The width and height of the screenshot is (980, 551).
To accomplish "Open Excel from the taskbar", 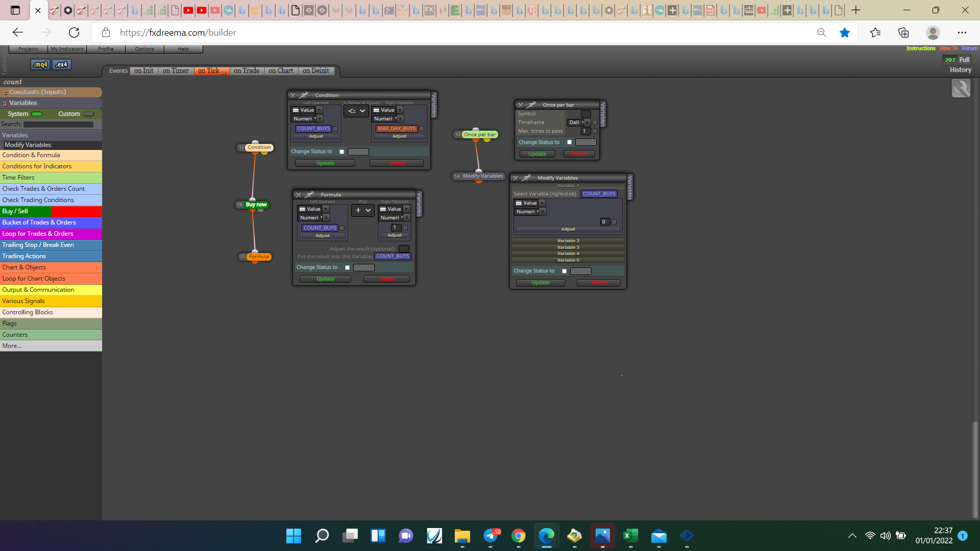I will pos(630,536).
